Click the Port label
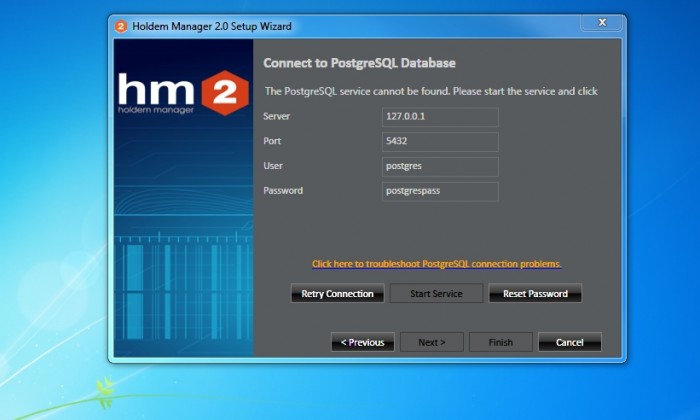 [x=272, y=141]
